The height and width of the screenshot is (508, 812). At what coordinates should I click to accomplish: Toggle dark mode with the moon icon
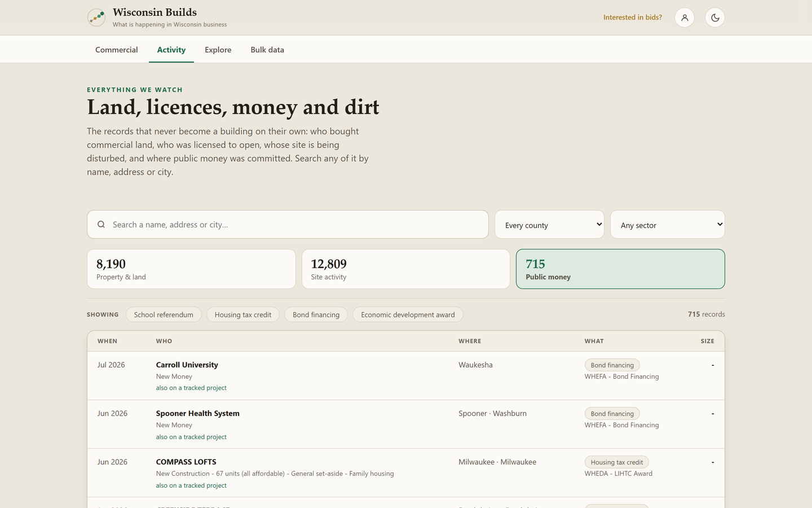[x=715, y=17]
